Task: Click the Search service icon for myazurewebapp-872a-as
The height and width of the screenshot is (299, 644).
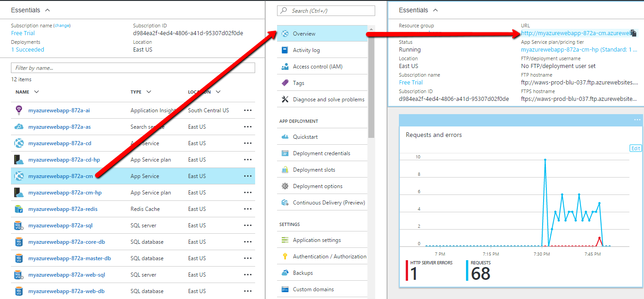Action: [x=19, y=127]
